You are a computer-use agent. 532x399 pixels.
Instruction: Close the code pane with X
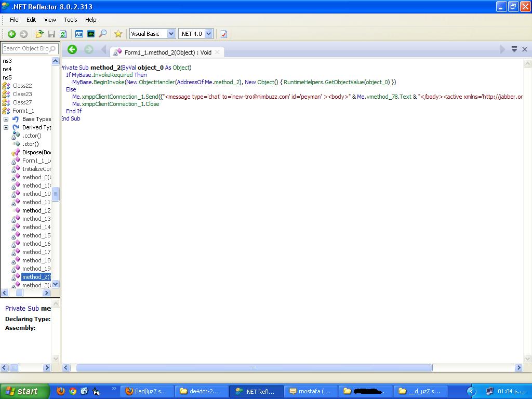525,49
